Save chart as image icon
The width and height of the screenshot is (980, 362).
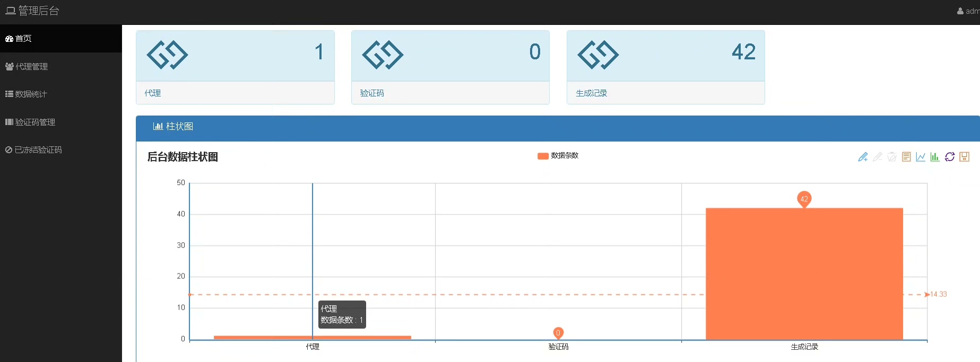(965, 157)
